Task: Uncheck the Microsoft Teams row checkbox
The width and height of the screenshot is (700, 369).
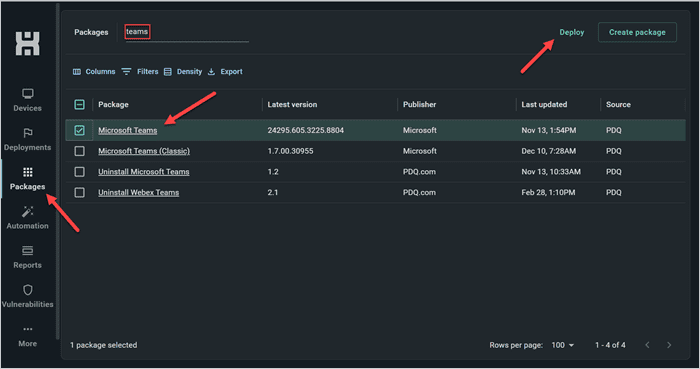Action: coord(79,130)
